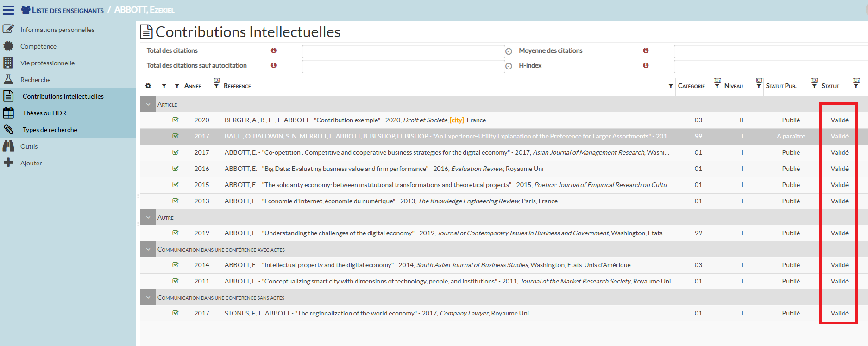Sort by the Référence column header

[x=237, y=86]
